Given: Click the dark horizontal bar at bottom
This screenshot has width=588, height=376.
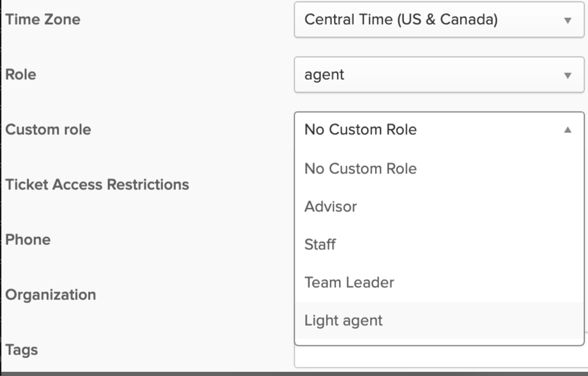Looking at the screenshot, I should [294, 374].
